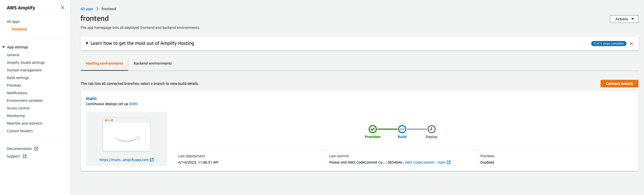644x195 pixels.
Task: Open the main branch link
Action: [91, 99]
